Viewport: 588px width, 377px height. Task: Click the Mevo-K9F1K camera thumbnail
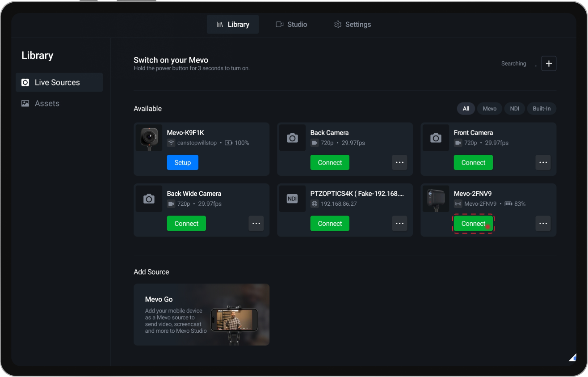(x=149, y=138)
